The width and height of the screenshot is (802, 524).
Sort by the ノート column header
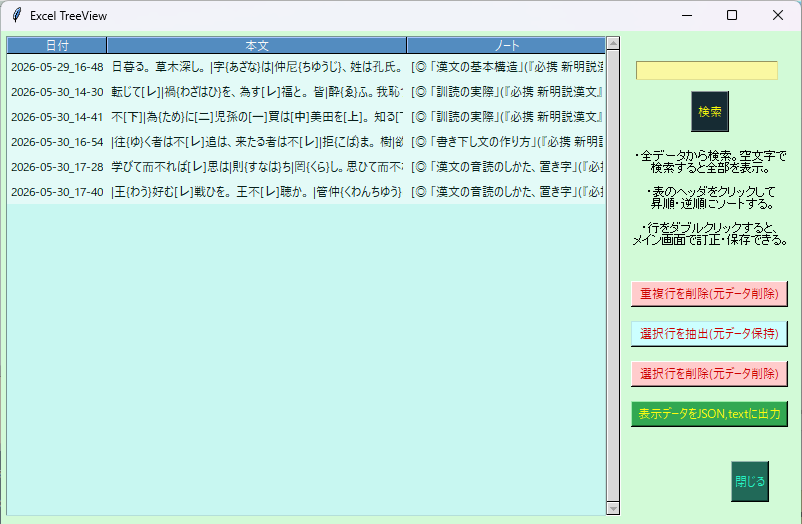point(506,46)
